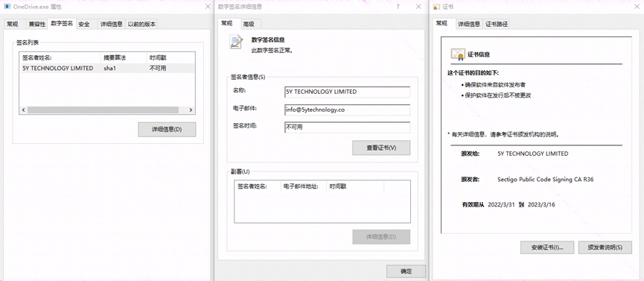
Task: Switch to 高级 tab in signature details
Action: coord(249,25)
